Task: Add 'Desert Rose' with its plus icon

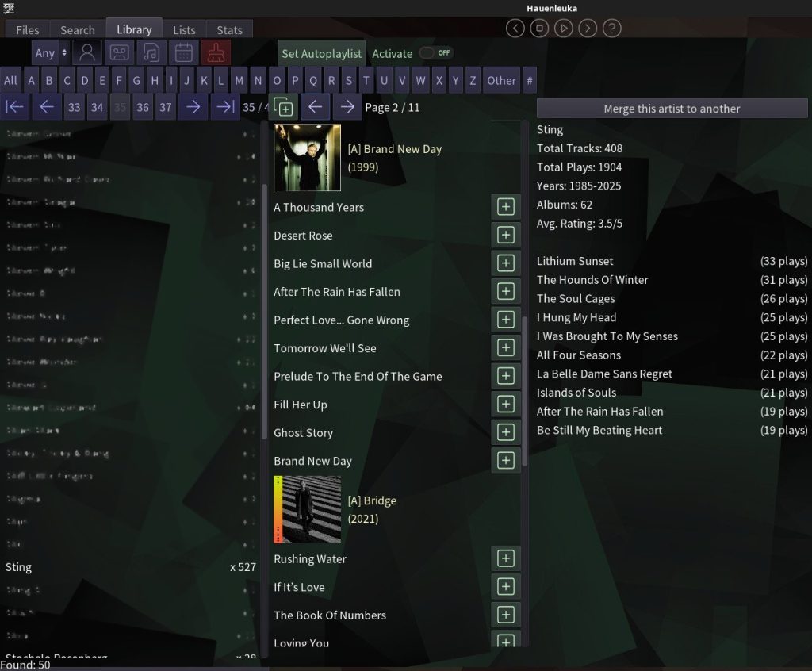Action: pos(505,236)
